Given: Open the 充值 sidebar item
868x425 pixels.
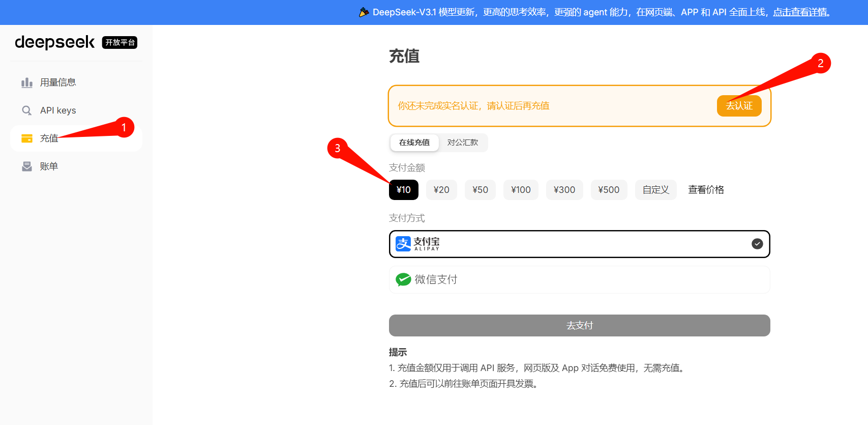Looking at the screenshot, I should click(x=76, y=138).
